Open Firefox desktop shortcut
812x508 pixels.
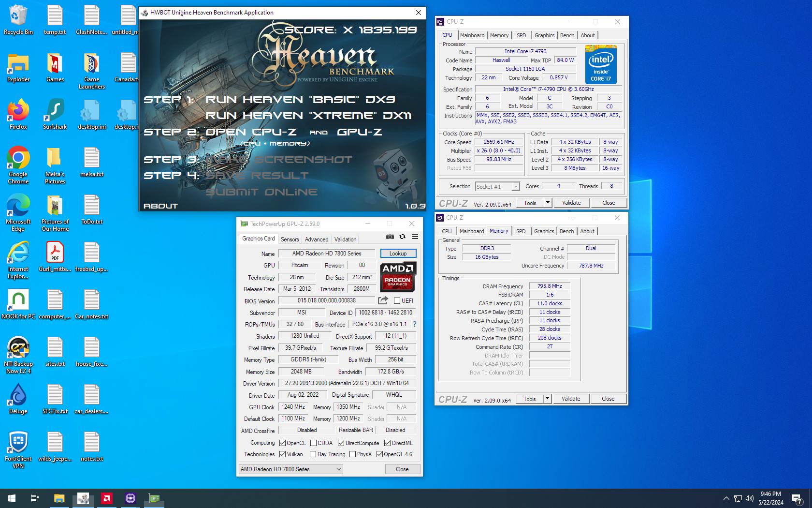[x=18, y=114]
